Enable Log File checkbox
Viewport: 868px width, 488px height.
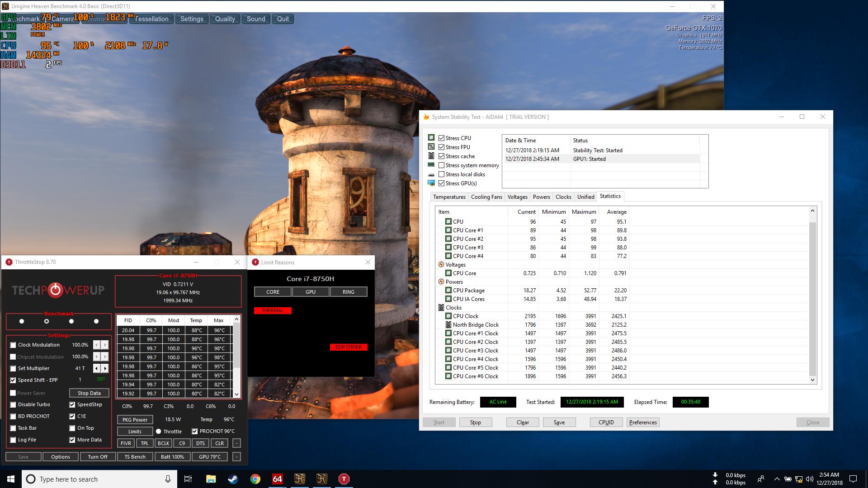13,440
